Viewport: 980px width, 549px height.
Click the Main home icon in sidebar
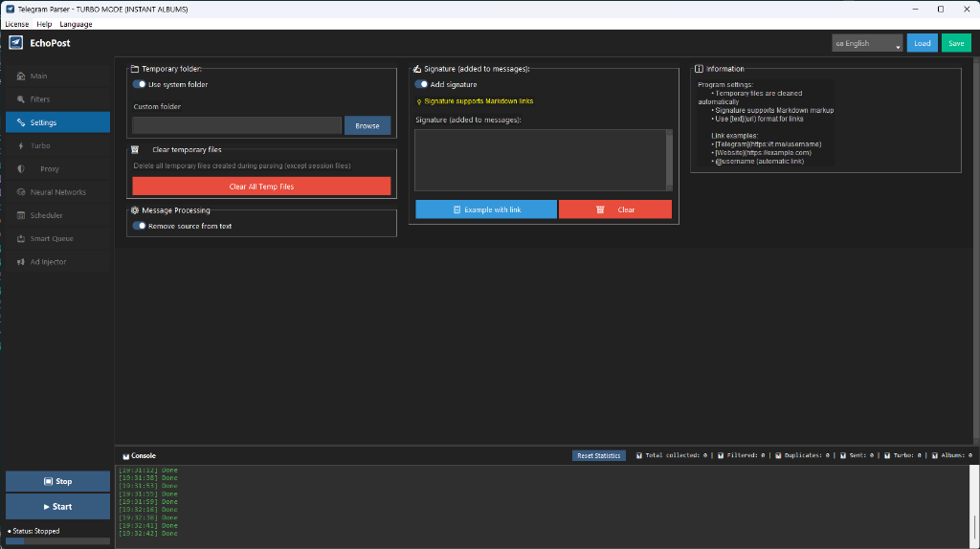21,76
